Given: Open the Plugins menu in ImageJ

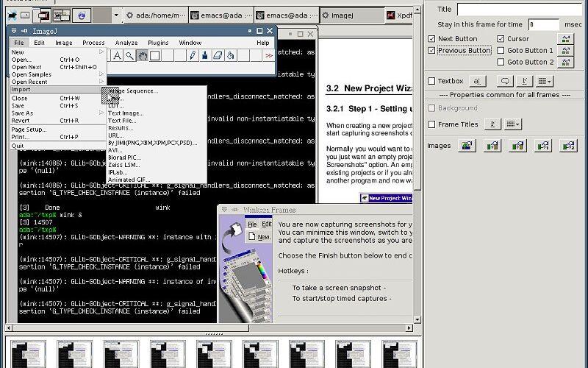Looking at the screenshot, I should (x=158, y=43).
